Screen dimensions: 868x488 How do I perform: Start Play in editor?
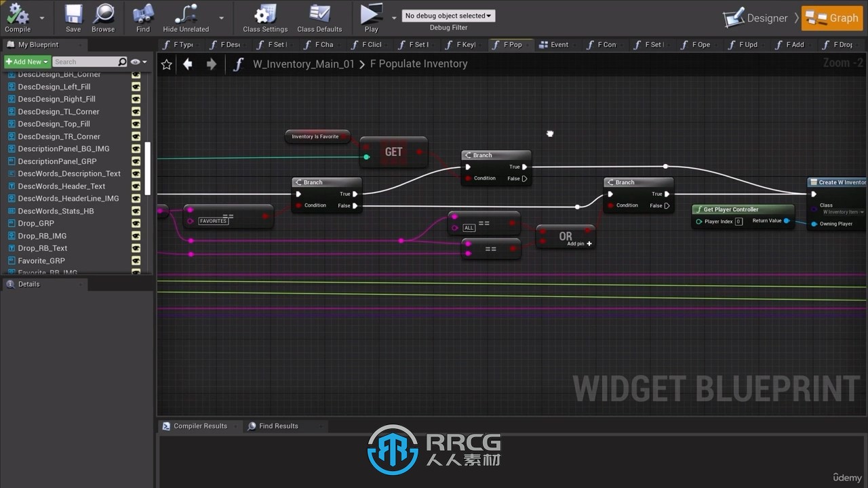click(x=371, y=15)
